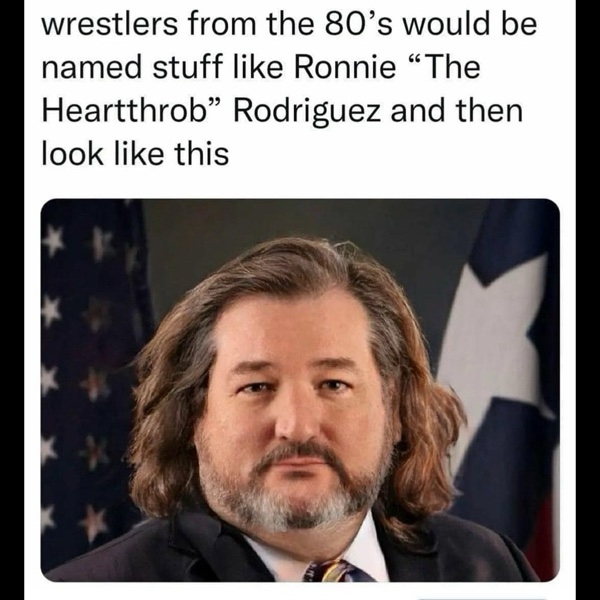Screen dimensions: 600x600
Task: Click the man's striped tie in photo
Action: pos(337,570)
